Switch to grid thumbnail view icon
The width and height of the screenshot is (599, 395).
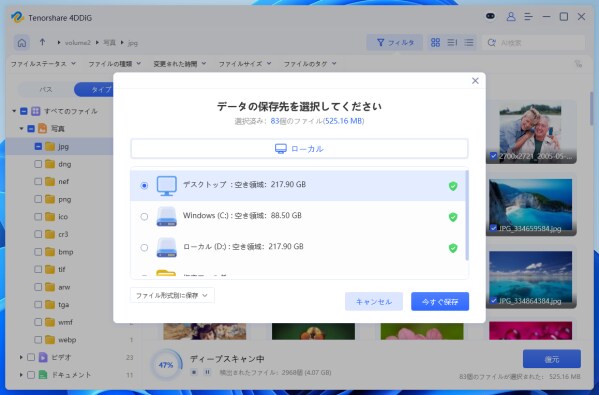pos(435,42)
